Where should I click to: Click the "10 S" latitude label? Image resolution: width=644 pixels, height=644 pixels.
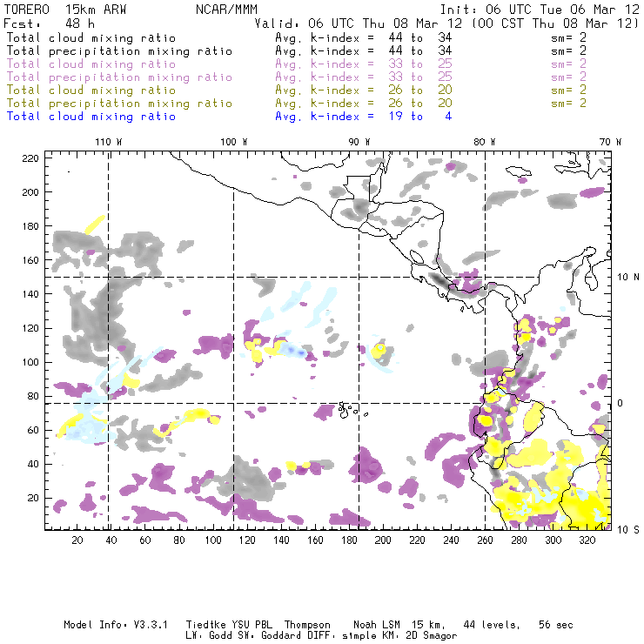coord(628,530)
